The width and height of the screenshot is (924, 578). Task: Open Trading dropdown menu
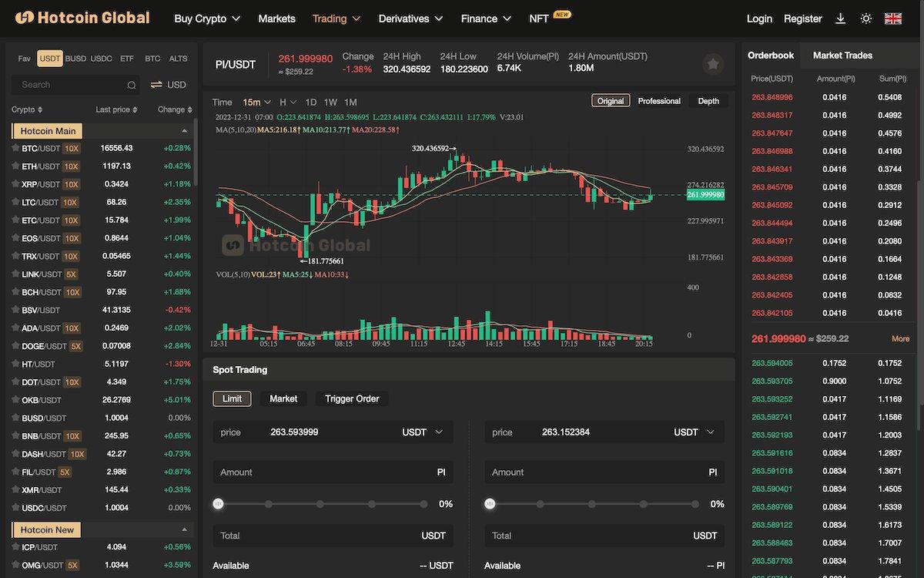click(336, 18)
